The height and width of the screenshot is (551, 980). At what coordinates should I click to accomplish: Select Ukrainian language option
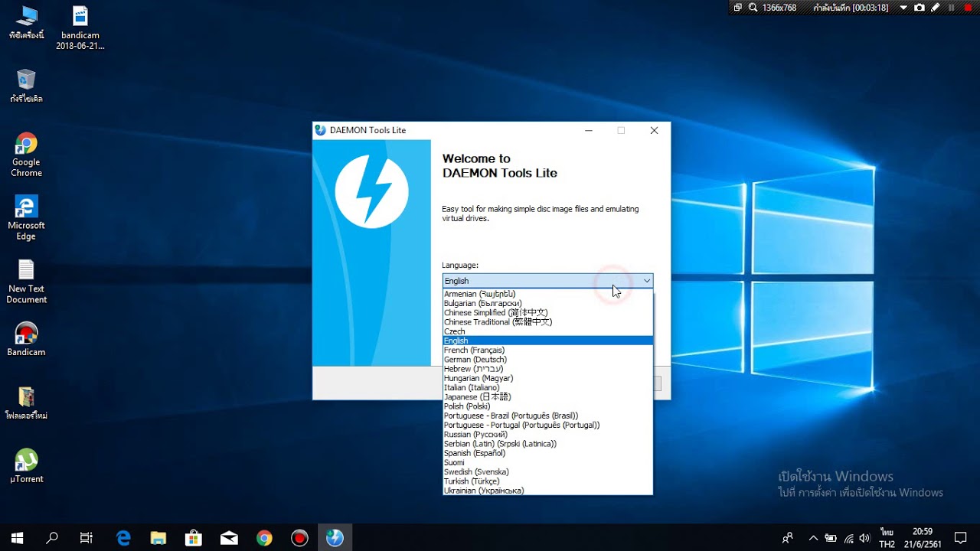coord(547,491)
